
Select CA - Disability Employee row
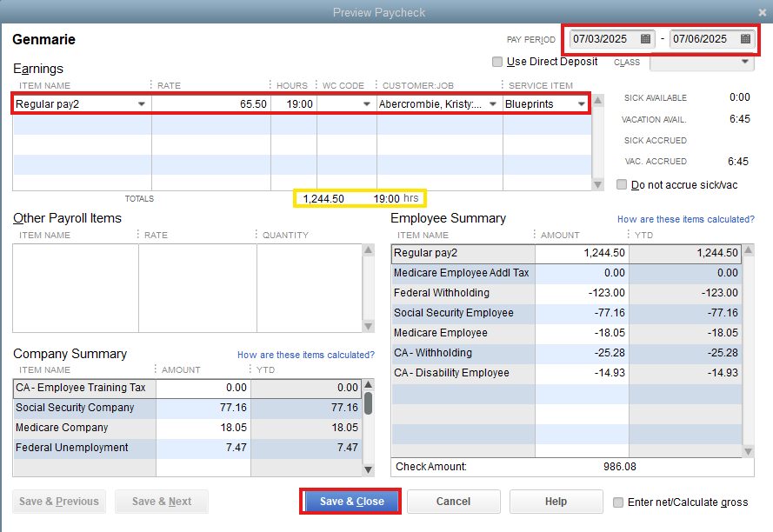click(566, 373)
